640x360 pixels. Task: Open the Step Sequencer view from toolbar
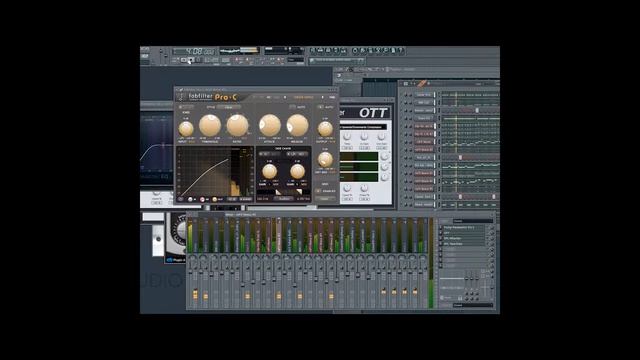(x=321, y=51)
